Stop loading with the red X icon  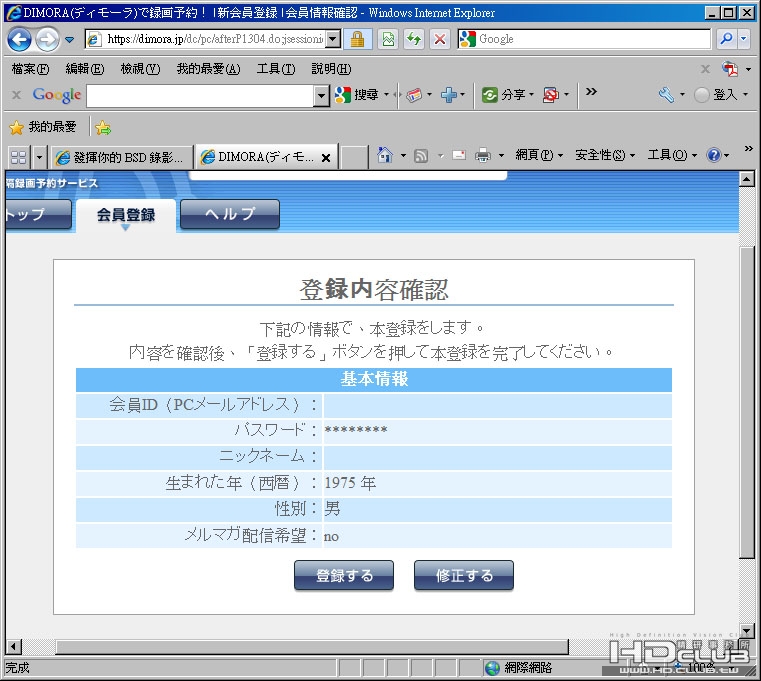coord(440,39)
